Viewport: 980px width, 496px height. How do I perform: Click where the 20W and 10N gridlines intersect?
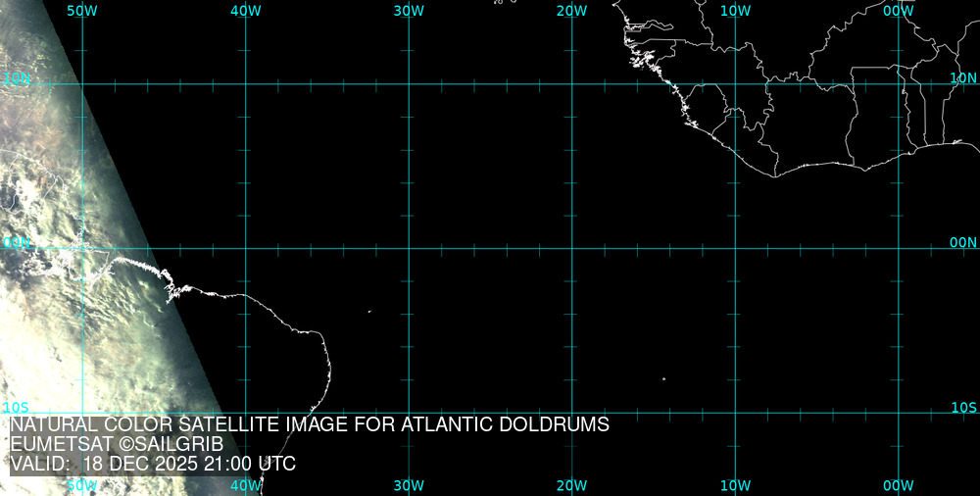(572, 84)
